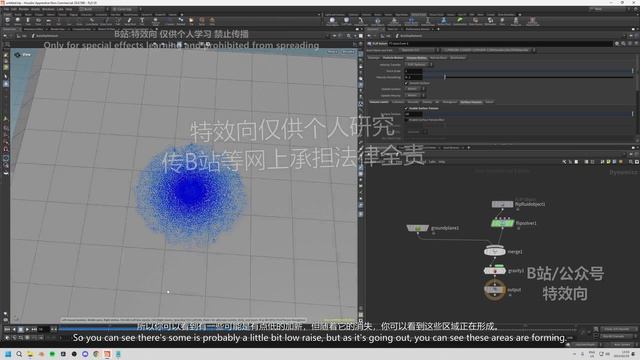Toggle checkbox below Velocity Smoothing field
640x360 pixels.
point(406,83)
